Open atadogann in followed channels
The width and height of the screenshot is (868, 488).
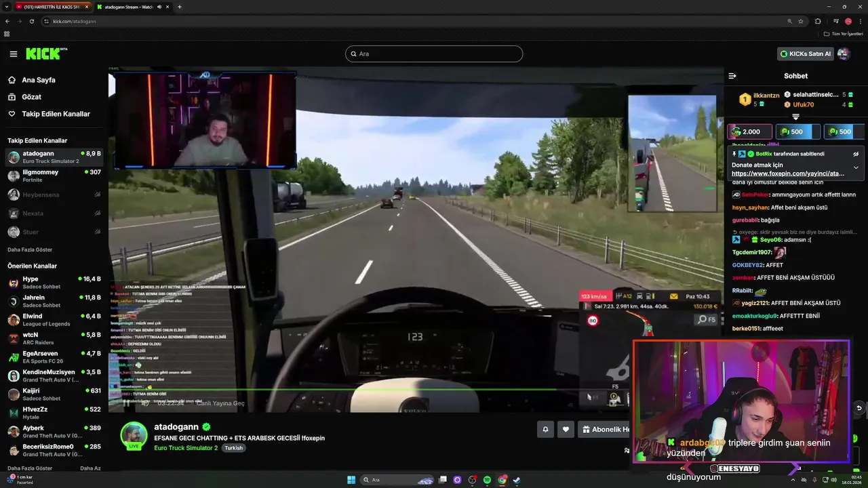[x=54, y=157]
